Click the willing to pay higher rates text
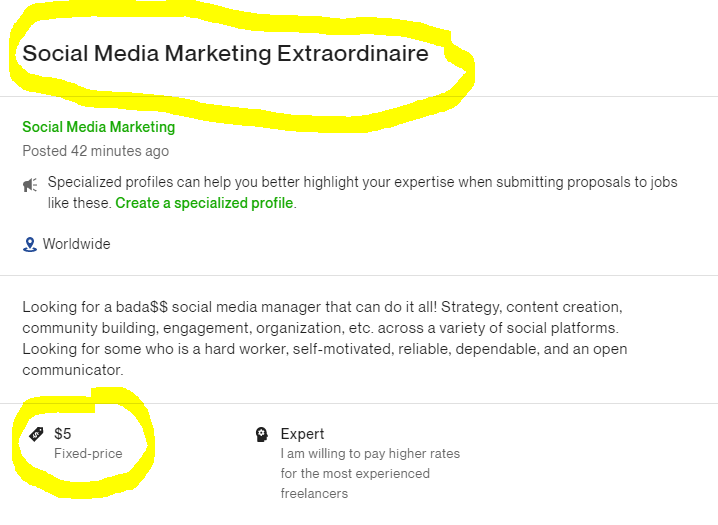This screenshot has height=525, width=718. point(370,454)
